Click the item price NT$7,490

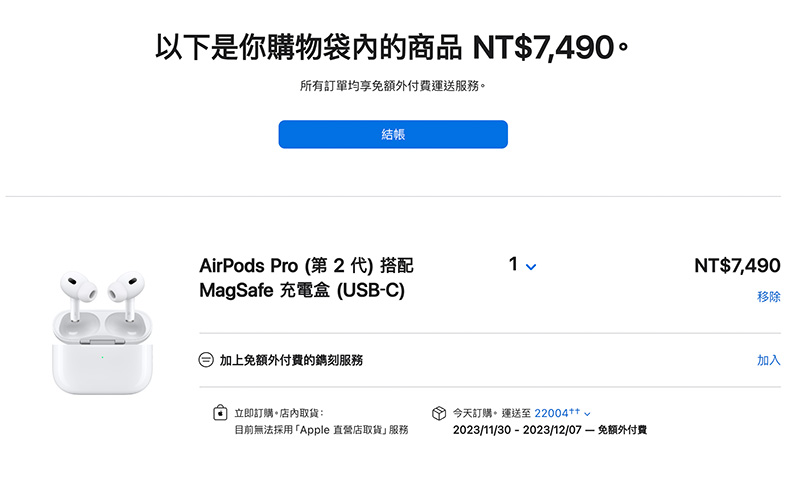[737, 266]
